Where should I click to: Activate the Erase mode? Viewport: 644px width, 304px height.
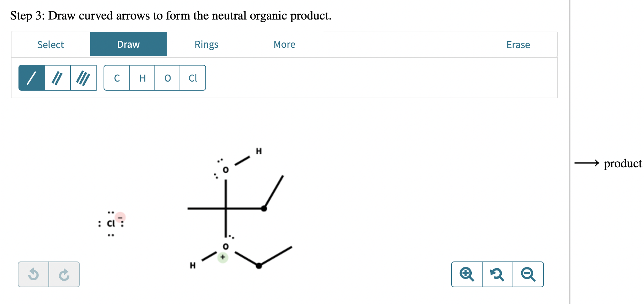pyautogui.click(x=518, y=44)
